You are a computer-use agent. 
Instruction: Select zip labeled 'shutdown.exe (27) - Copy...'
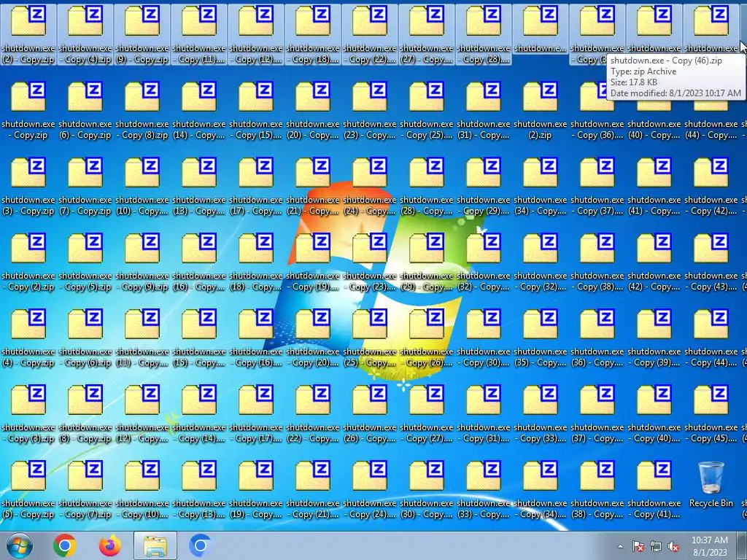pyautogui.click(x=426, y=35)
